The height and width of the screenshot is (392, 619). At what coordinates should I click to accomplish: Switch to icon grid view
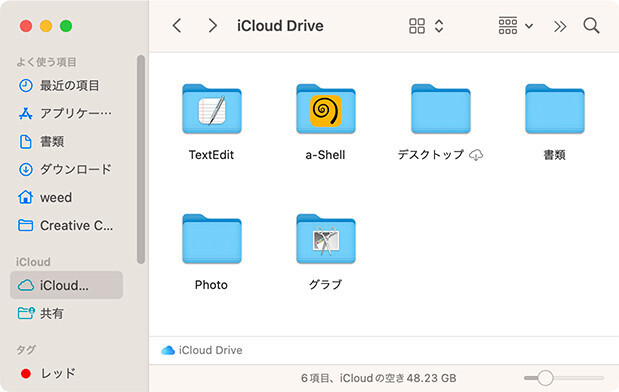click(417, 26)
